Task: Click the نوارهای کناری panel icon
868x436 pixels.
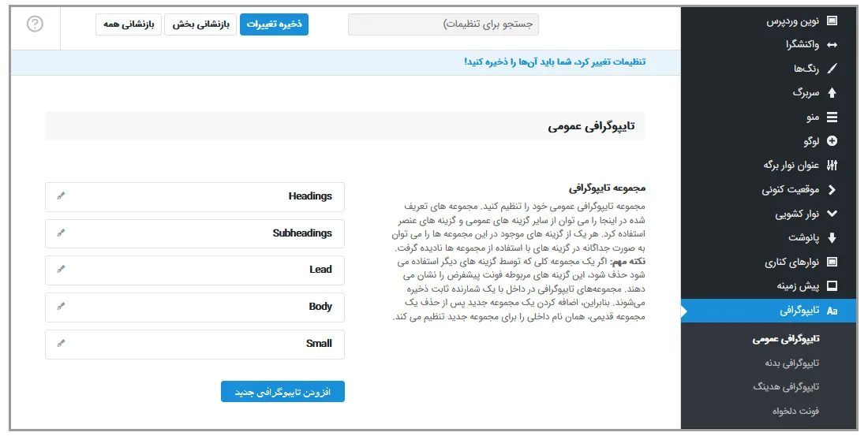Action: 832,262
